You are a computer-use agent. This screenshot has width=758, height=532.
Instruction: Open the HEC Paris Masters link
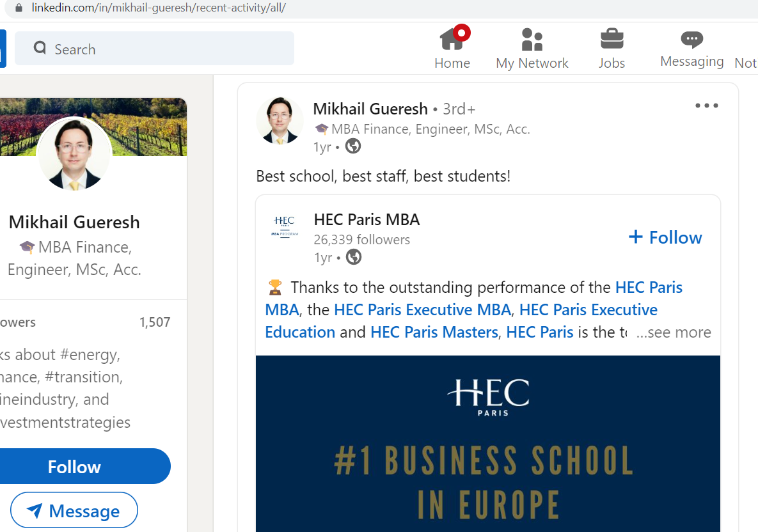(x=434, y=332)
